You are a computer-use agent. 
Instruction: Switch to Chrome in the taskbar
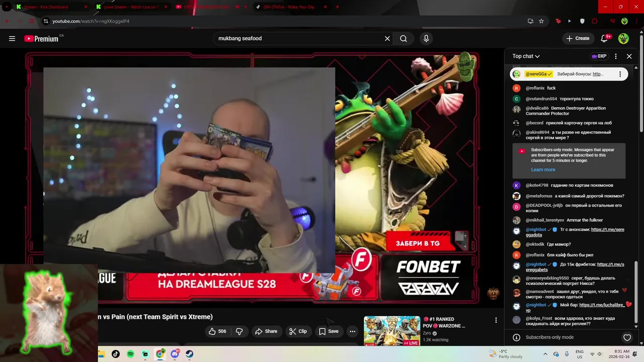pyautogui.click(x=160, y=354)
